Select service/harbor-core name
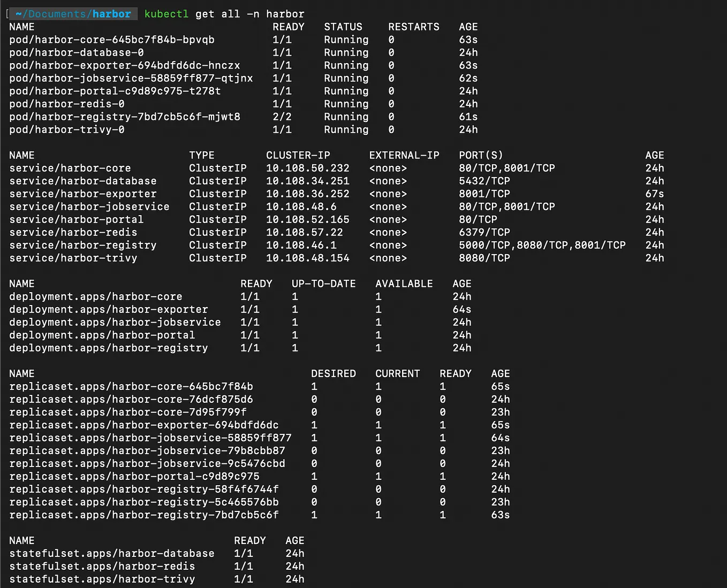727x588 pixels. [x=70, y=168]
